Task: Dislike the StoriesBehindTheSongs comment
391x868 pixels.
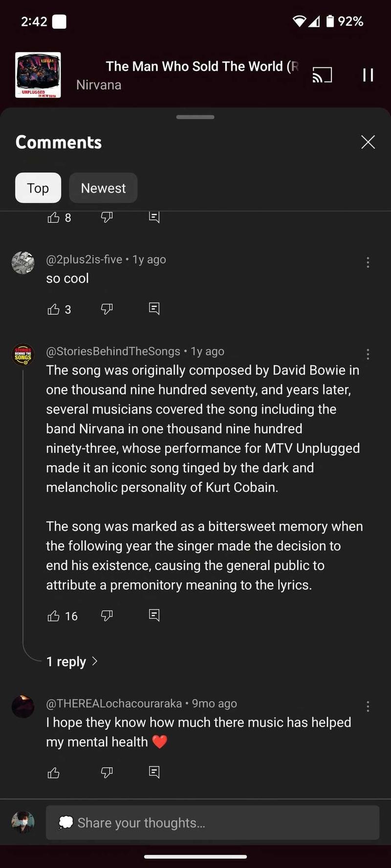Action: [x=107, y=616]
